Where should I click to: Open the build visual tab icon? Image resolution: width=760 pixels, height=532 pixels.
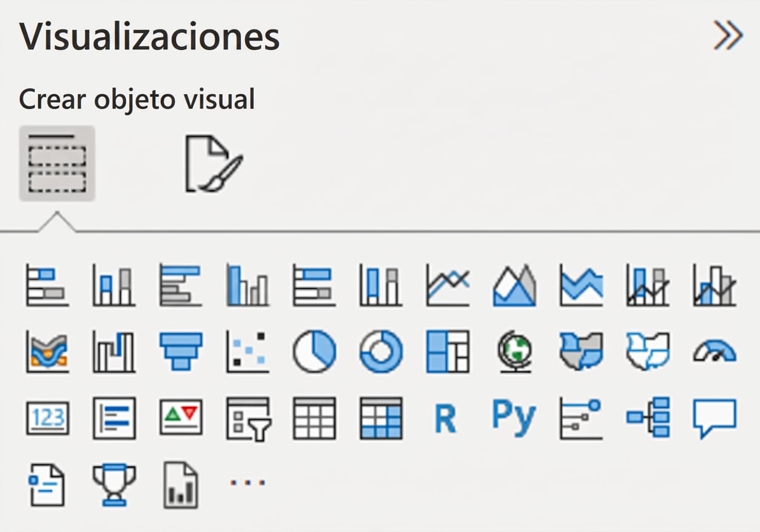[57, 163]
